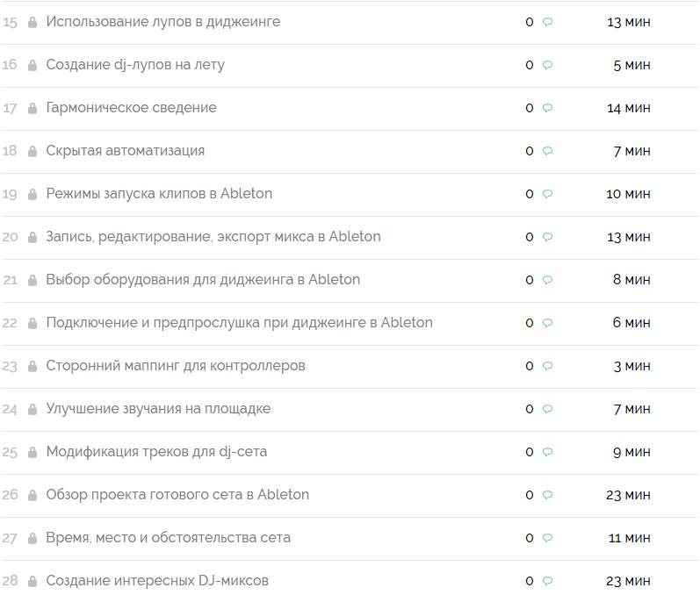The height and width of the screenshot is (595, 700).
Task: Open comments icon on Режимы запуска клипов row
Action: click(547, 194)
